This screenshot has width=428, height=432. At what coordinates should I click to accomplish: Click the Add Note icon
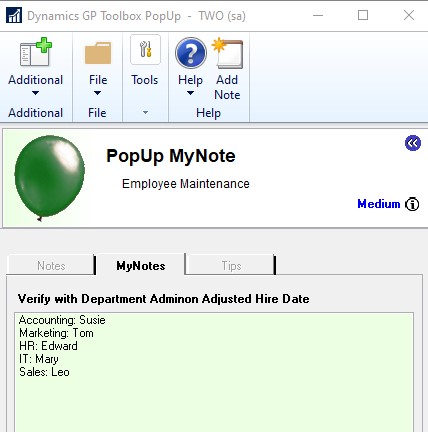pos(227,53)
